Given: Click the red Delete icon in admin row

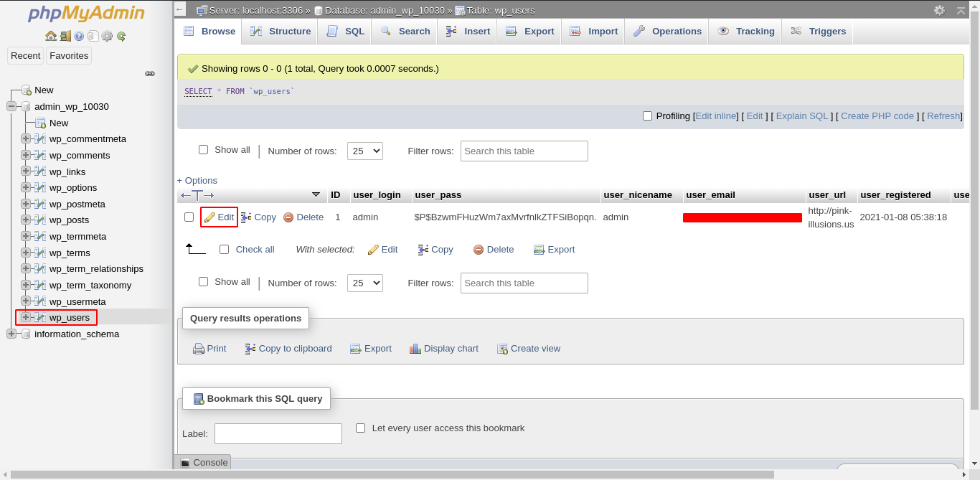Looking at the screenshot, I should click(288, 217).
